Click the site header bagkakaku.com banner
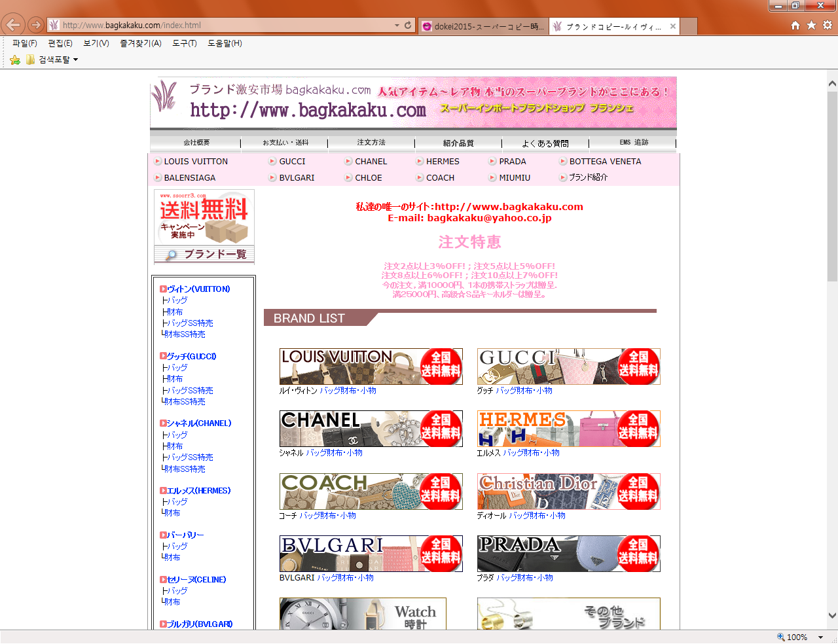This screenshot has width=838, height=644. click(414, 103)
